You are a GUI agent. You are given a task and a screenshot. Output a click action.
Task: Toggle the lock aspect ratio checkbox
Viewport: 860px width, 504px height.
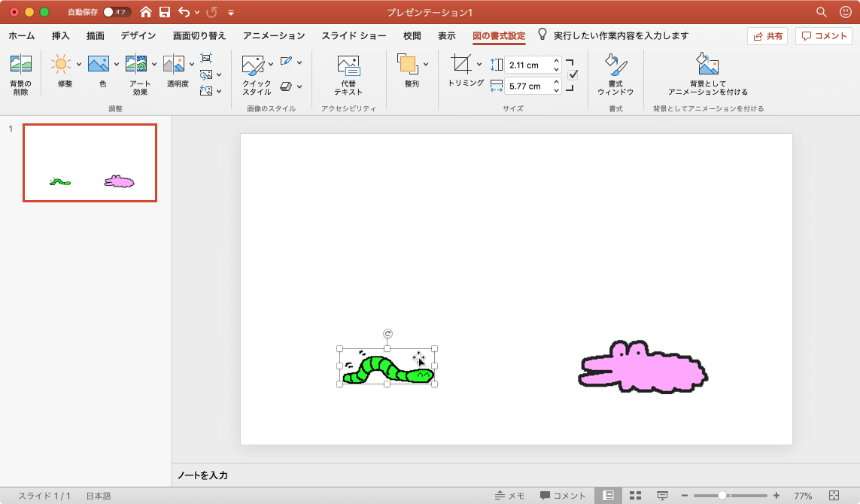[573, 75]
